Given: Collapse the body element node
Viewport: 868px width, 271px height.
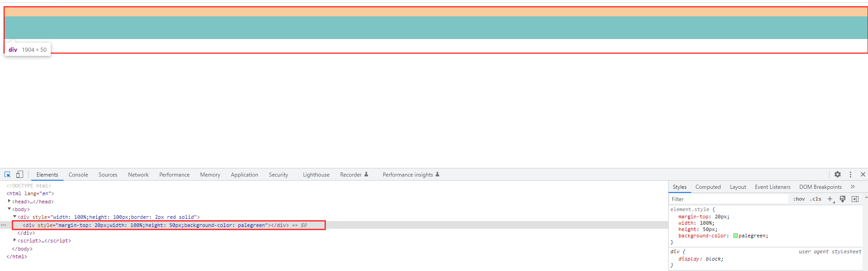Looking at the screenshot, I should [x=9, y=209].
